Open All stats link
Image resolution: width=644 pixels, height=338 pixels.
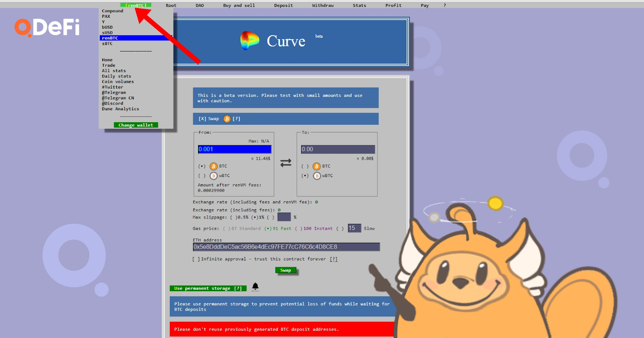(x=114, y=71)
